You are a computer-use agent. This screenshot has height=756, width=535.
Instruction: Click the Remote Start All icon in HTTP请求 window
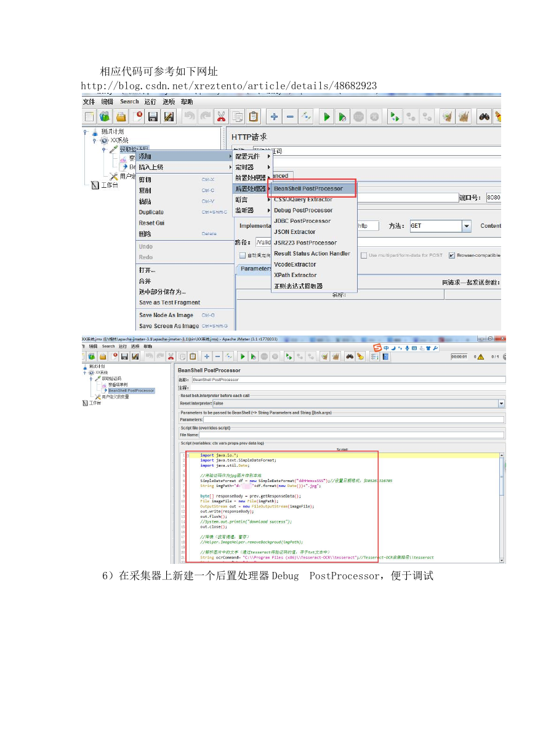395,116
